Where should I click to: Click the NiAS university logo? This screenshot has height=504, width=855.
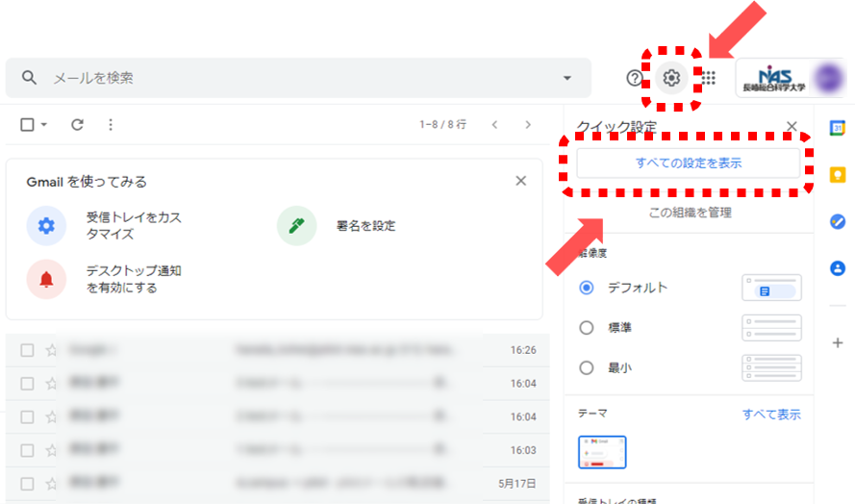(x=774, y=79)
